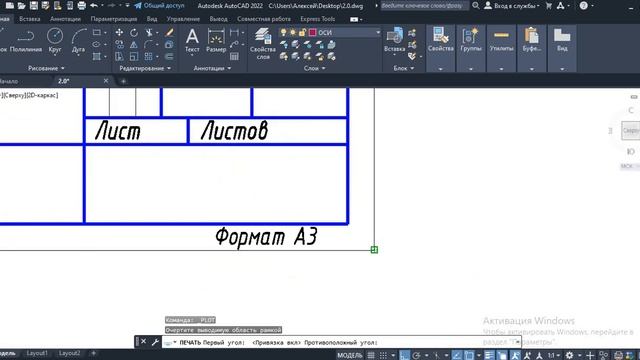The height and width of the screenshot is (360, 640).
Task: Select the Circle (Круг) tool
Action: coord(55,41)
